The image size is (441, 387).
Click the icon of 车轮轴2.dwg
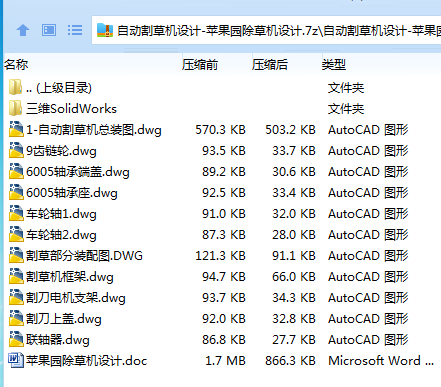coord(16,234)
